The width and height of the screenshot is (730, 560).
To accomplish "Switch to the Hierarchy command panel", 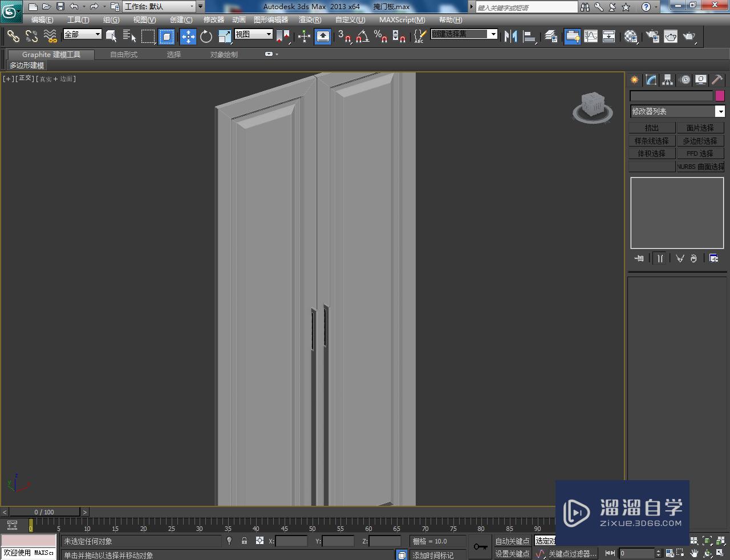I will pos(667,80).
